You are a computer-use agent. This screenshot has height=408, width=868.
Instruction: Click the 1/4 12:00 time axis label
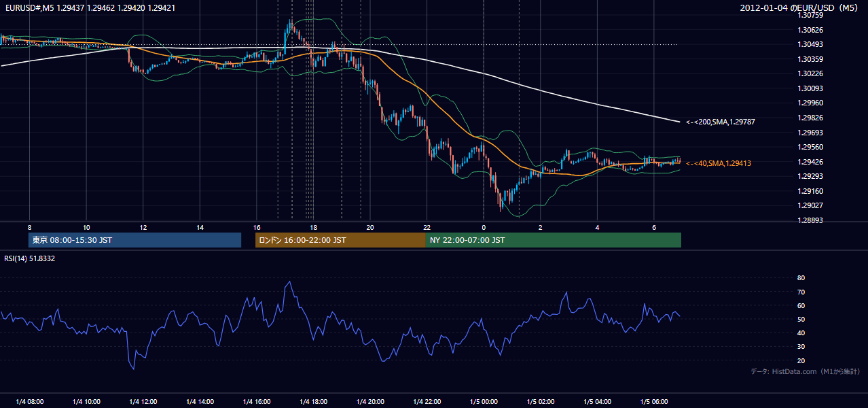(143, 402)
